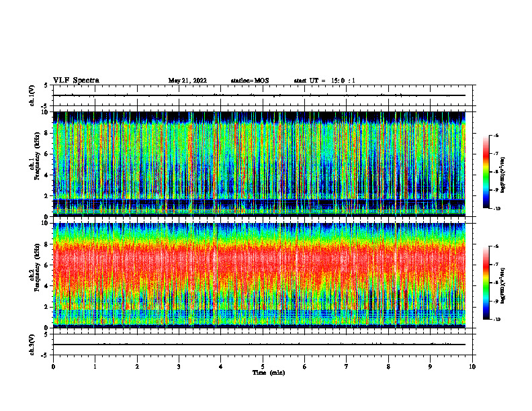
Task: Click the "-10" value on the ch.2 colorbar
Action: pos(497,320)
